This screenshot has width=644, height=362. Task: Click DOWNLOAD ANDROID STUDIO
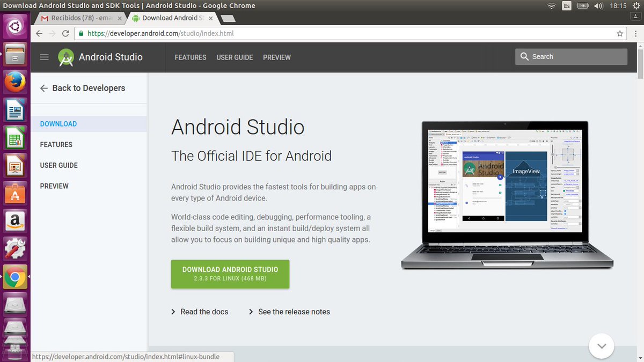230,274
